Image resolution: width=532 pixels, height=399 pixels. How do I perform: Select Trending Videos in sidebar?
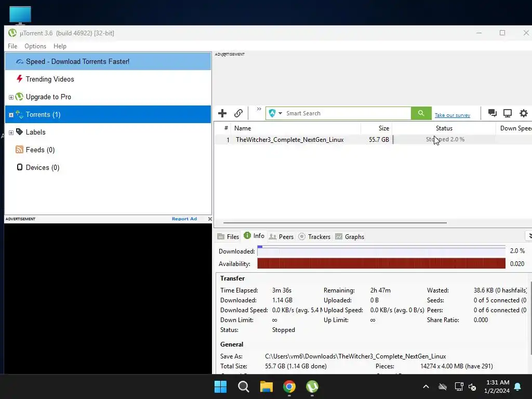108,79
